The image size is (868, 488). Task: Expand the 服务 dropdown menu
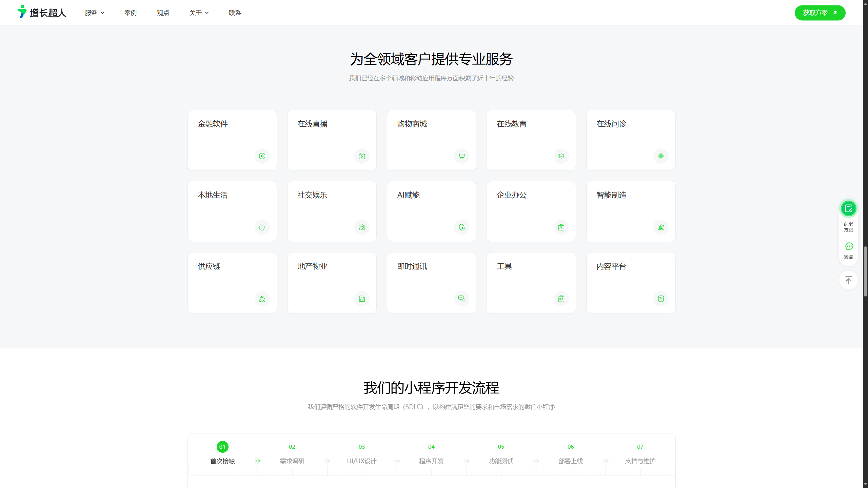point(95,13)
